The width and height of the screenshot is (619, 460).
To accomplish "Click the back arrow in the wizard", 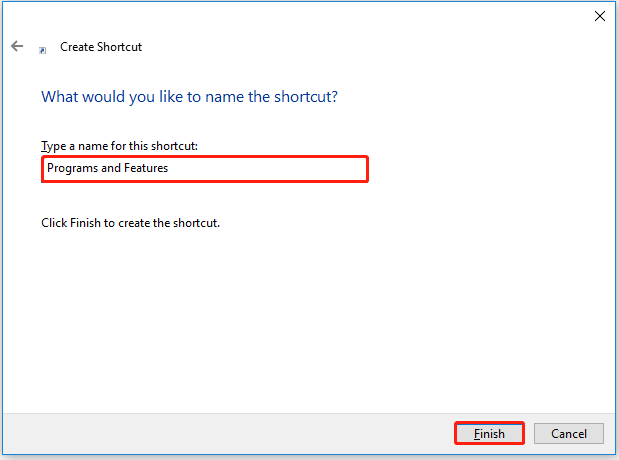I will [x=17, y=46].
